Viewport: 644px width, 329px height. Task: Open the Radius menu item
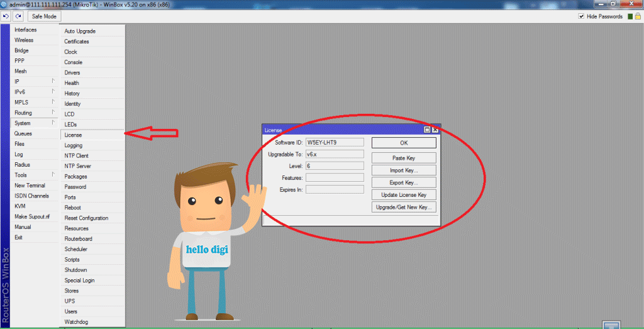tap(35, 165)
